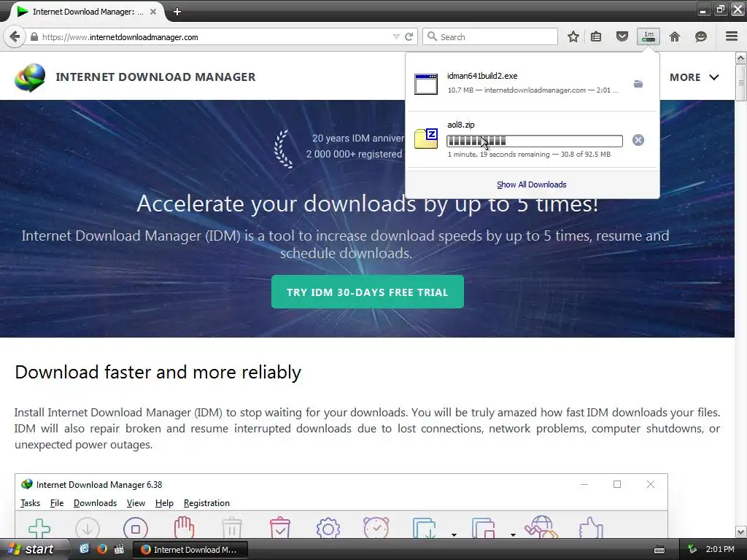Click the first quick launch icon beside start
Screen dimensions: 747x560
tap(85, 549)
